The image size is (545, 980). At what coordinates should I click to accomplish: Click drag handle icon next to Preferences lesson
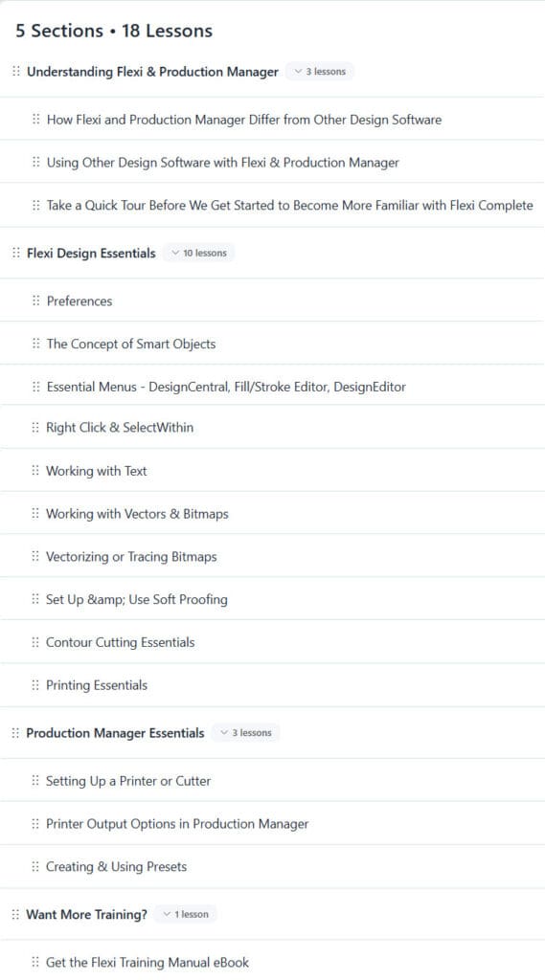click(35, 301)
